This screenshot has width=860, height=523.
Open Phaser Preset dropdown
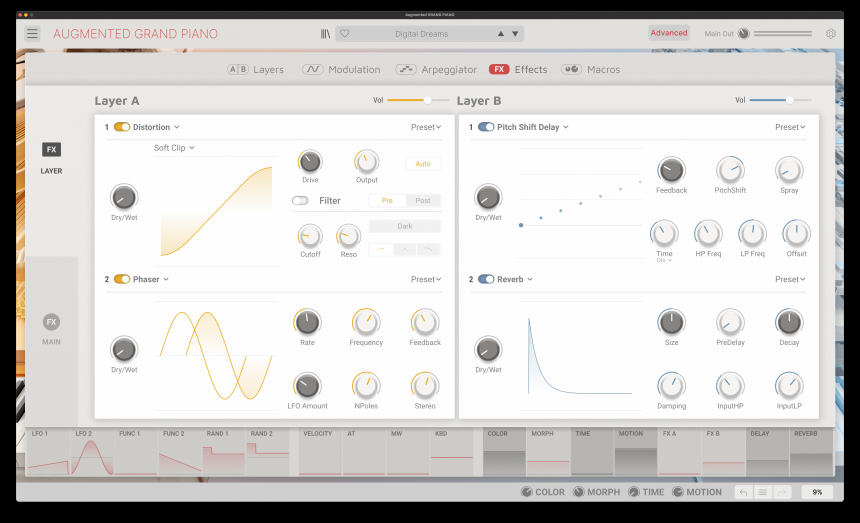point(426,280)
